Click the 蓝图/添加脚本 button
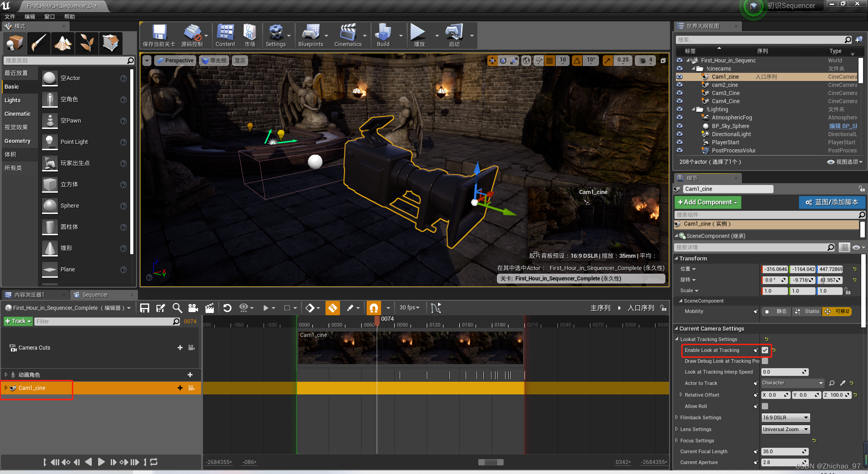The width and height of the screenshot is (868, 474). coord(832,202)
